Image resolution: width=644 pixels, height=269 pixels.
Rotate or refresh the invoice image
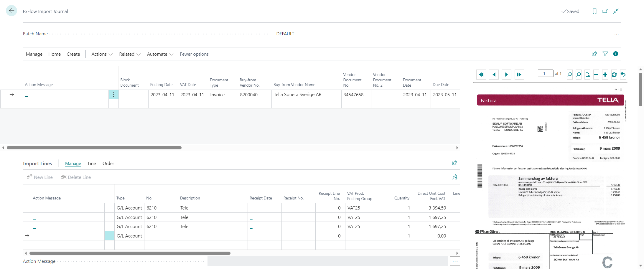pos(614,75)
